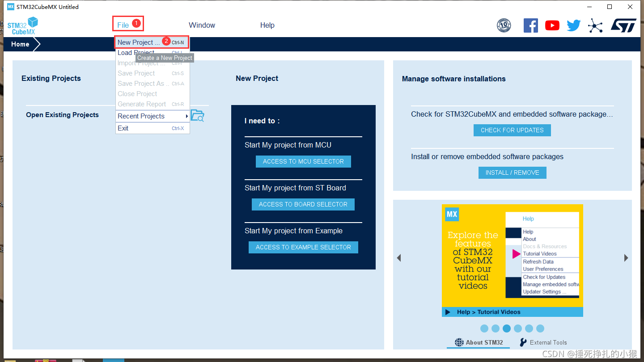Choose Load Project from the File menu
This screenshot has width=644, height=362.
coord(152,53)
